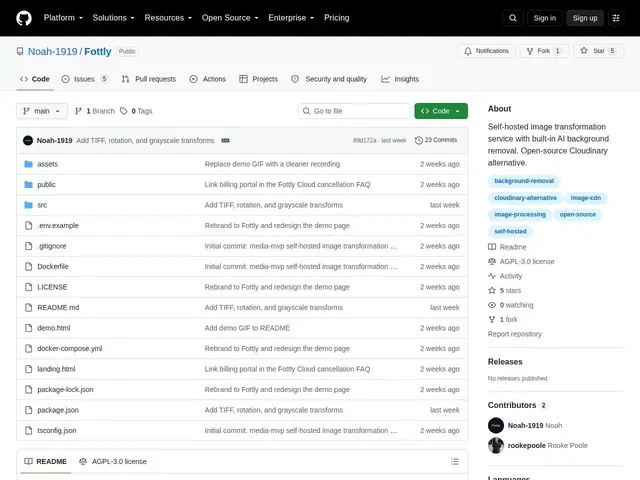Switch to the Code tab
Image resolution: width=640 pixels, height=480 pixels.
tap(35, 79)
